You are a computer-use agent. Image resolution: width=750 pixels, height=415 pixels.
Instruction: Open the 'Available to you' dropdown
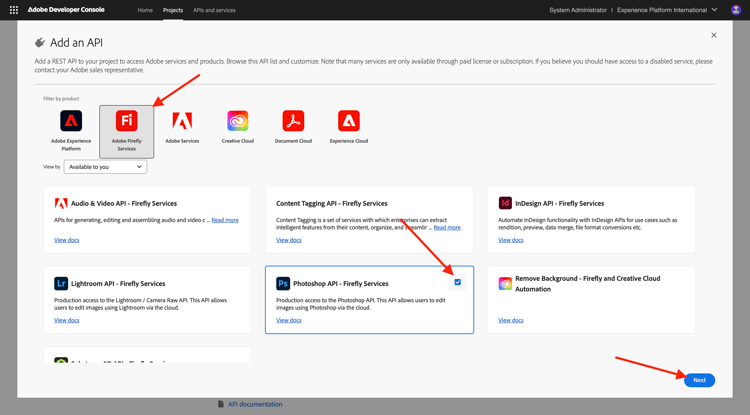pos(105,167)
